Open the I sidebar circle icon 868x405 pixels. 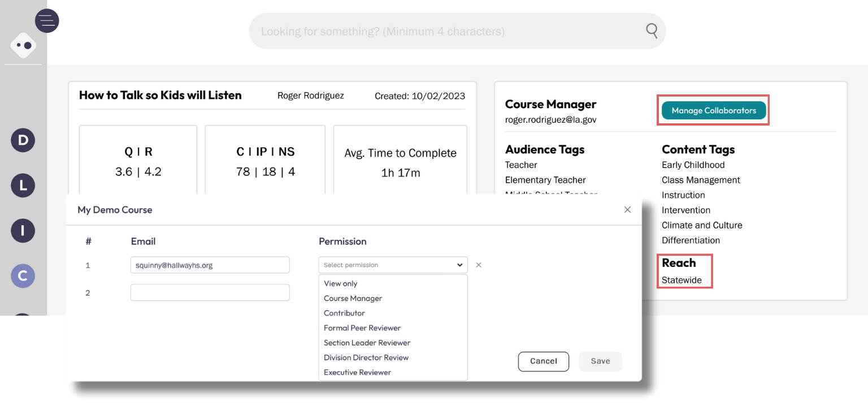point(23,231)
